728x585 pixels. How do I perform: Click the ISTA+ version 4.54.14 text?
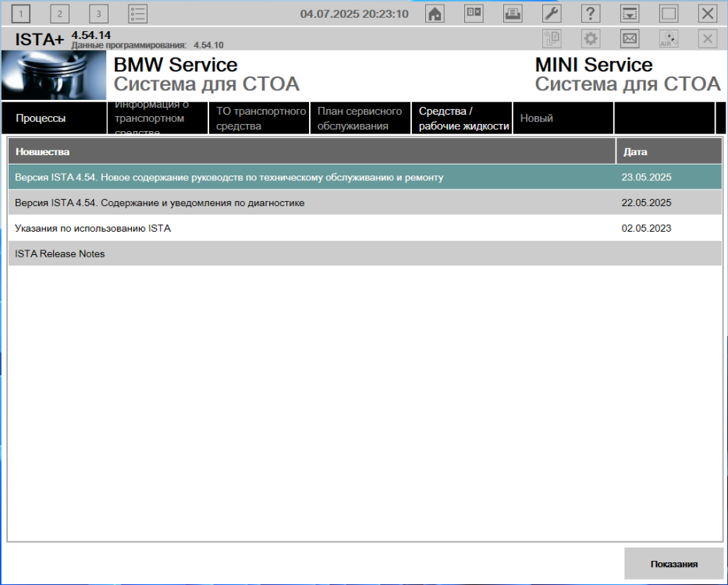pyautogui.click(x=91, y=35)
